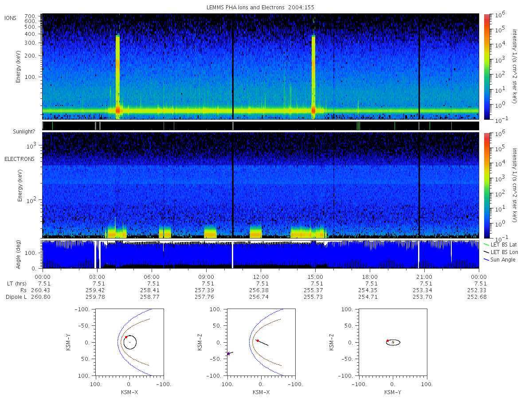
Task: Click the ion Energy (keV) axis label
Action: click(20, 66)
